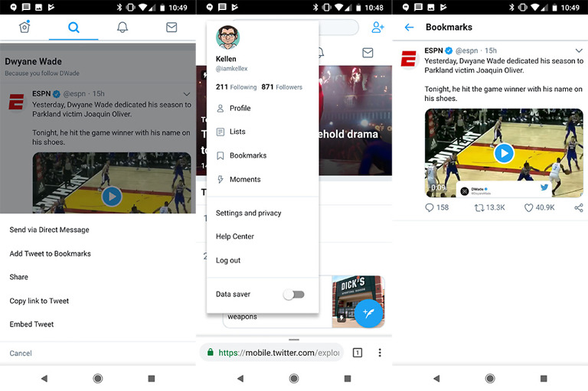Open Settings and privacy
The height and width of the screenshot is (391, 588).
[x=248, y=213]
